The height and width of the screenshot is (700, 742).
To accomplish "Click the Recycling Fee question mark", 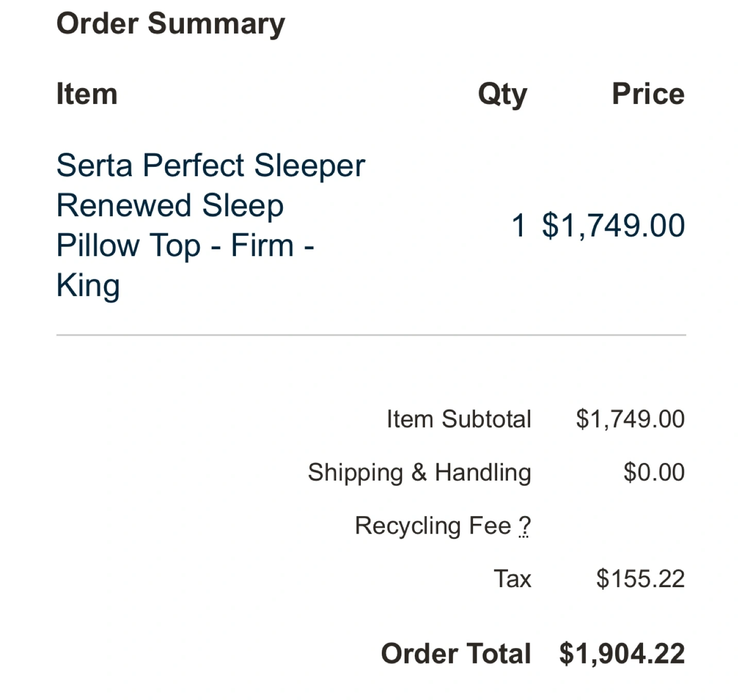I will pos(525,526).
